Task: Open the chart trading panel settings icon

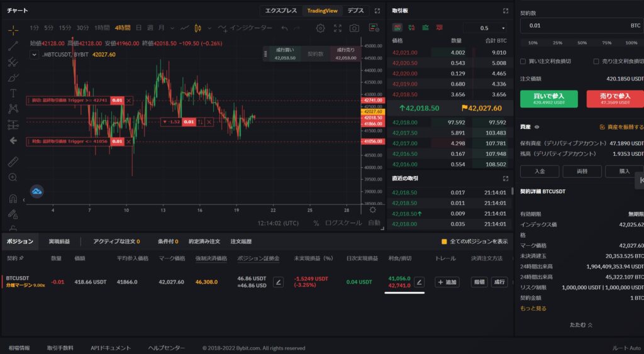Action: pos(374,28)
